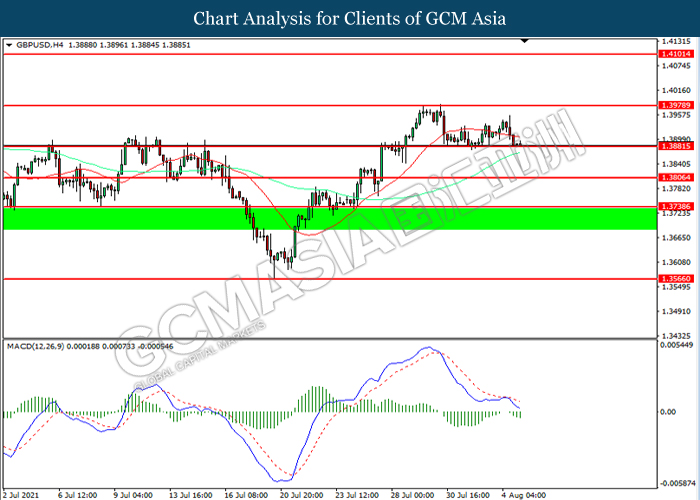Select the 1.39789 price level label
This screenshot has height=500, width=700.
pyautogui.click(x=676, y=105)
